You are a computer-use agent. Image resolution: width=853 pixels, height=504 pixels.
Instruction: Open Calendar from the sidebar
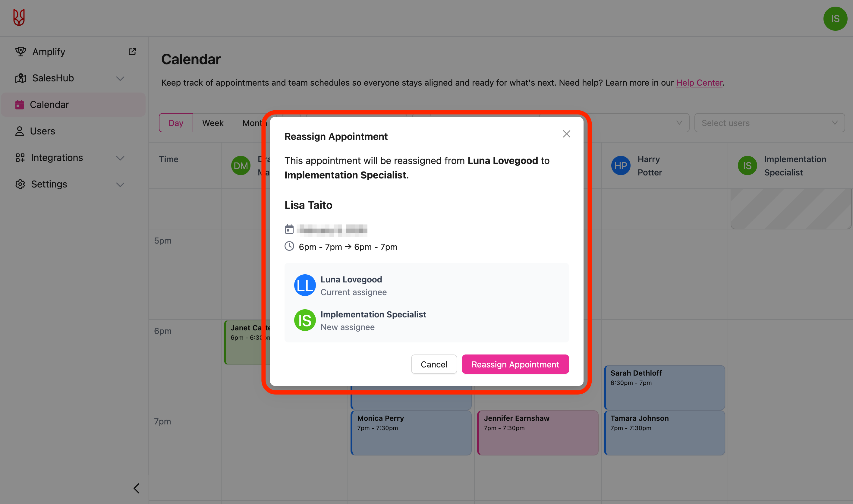click(x=49, y=105)
